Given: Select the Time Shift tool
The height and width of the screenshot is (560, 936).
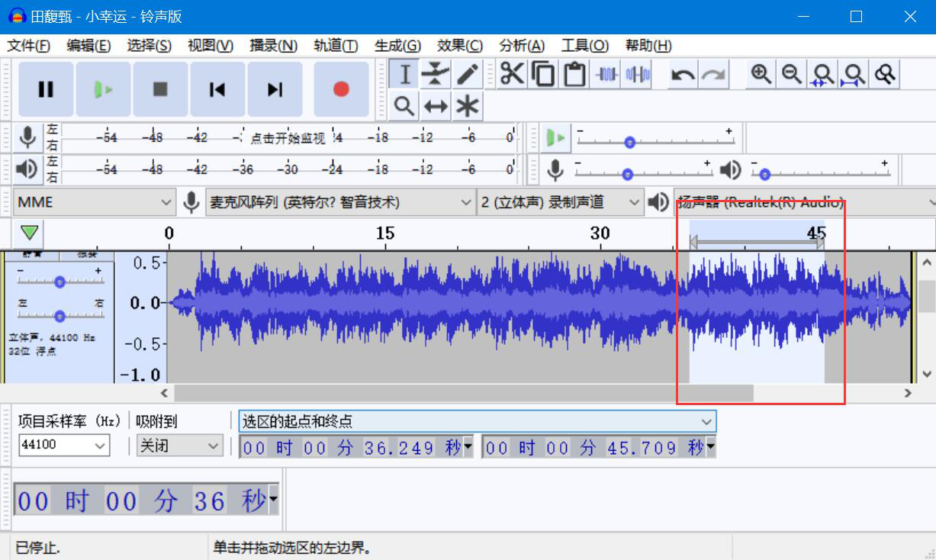Looking at the screenshot, I should [436, 106].
